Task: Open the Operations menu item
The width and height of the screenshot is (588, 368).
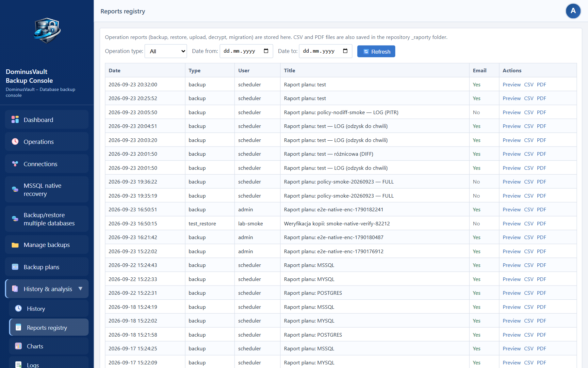Action: [x=47, y=142]
